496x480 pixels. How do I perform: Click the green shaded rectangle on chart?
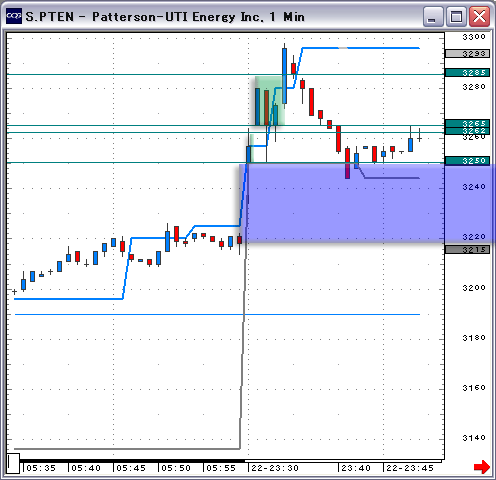pos(270,101)
